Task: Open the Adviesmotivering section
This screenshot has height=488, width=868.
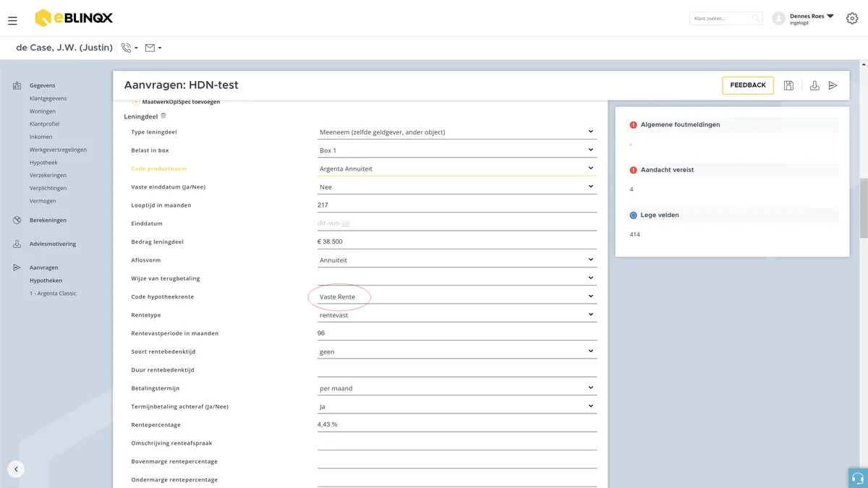Action: pyautogui.click(x=53, y=244)
